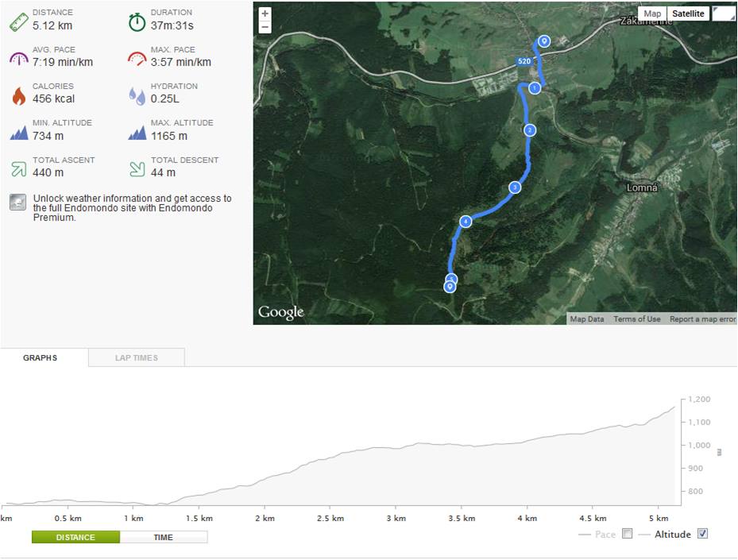The height and width of the screenshot is (560, 738).
Task: Open the Terms of Use link
Action: click(x=637, y=319)
